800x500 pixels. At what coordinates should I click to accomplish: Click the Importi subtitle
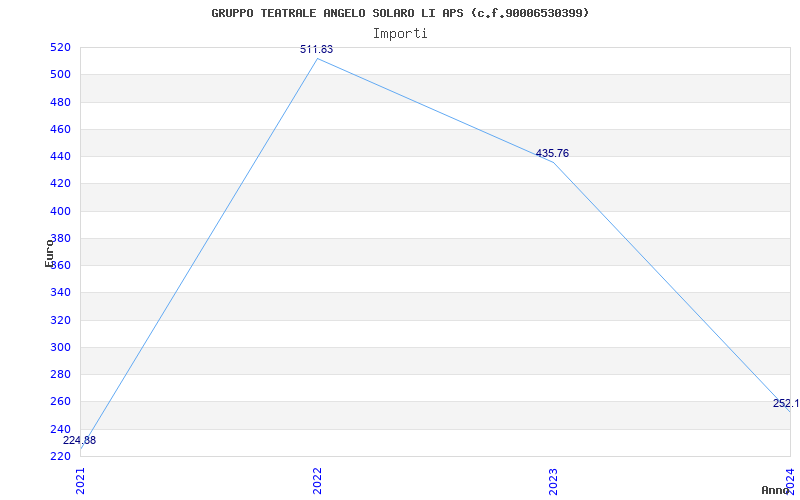pos(400,34)
